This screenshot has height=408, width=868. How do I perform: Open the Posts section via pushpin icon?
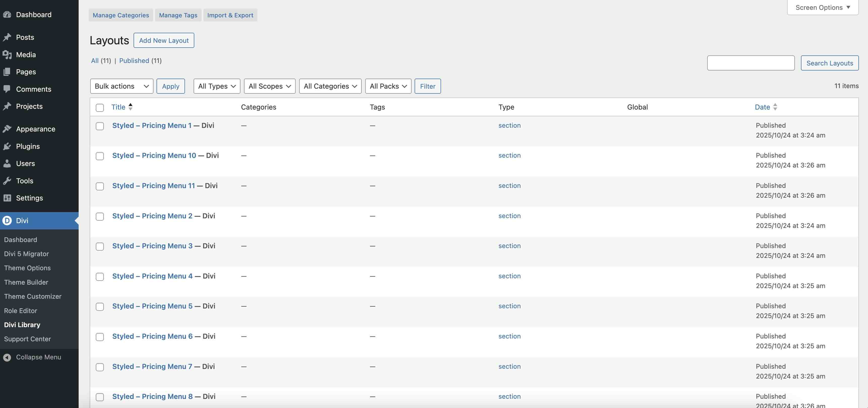8,37
